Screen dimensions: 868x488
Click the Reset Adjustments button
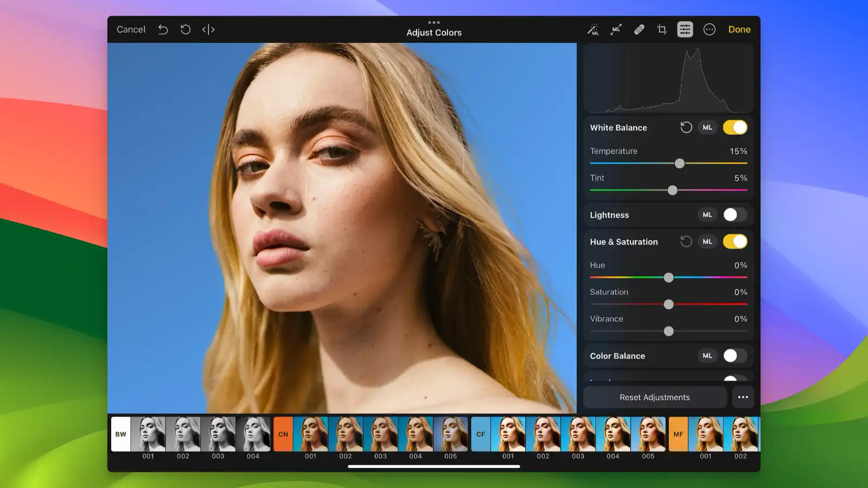(654, 397)
